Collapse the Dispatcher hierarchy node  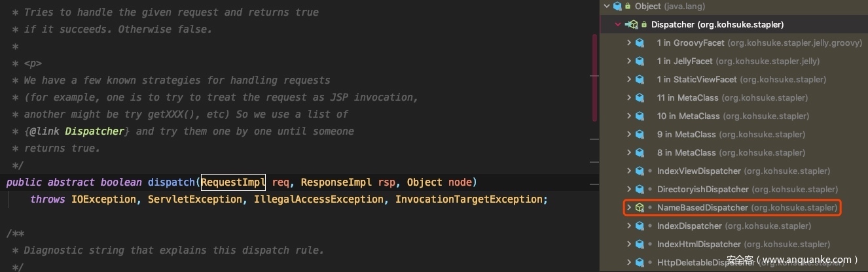point(617,25)
